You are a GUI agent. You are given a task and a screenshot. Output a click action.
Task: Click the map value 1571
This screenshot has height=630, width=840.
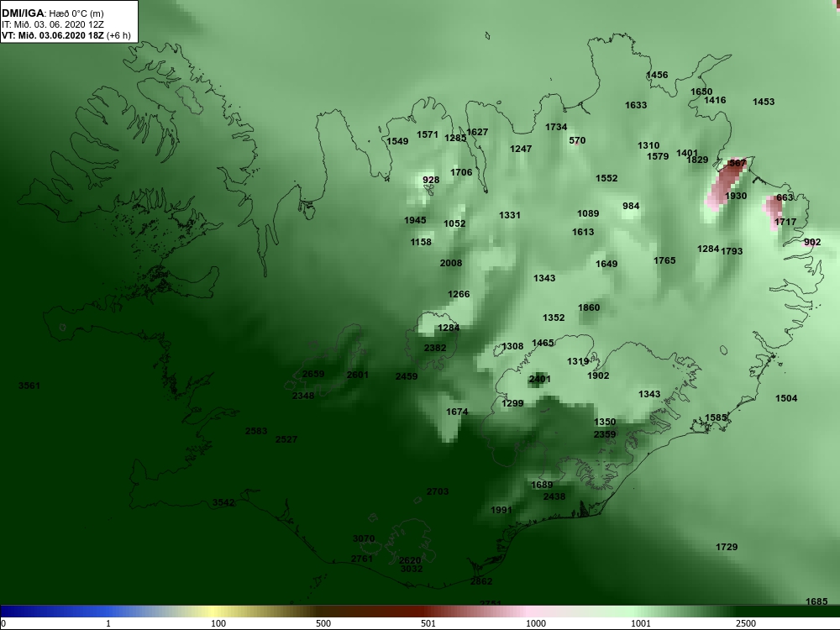(x=428, y=135)
